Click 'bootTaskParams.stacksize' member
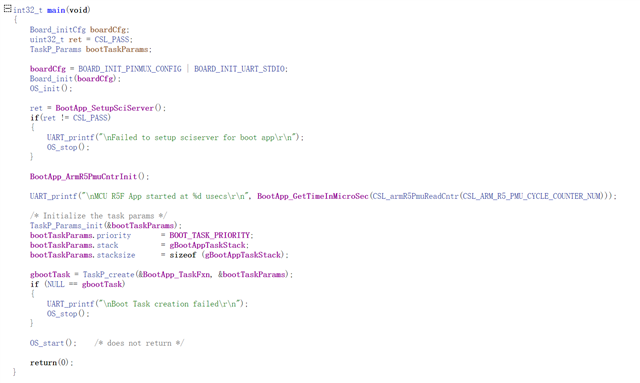This screenshot has width=640, height=383. tap(82, 255)
